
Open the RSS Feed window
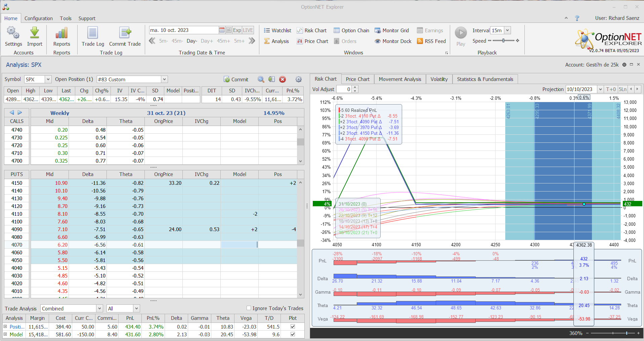click(431, 41)
